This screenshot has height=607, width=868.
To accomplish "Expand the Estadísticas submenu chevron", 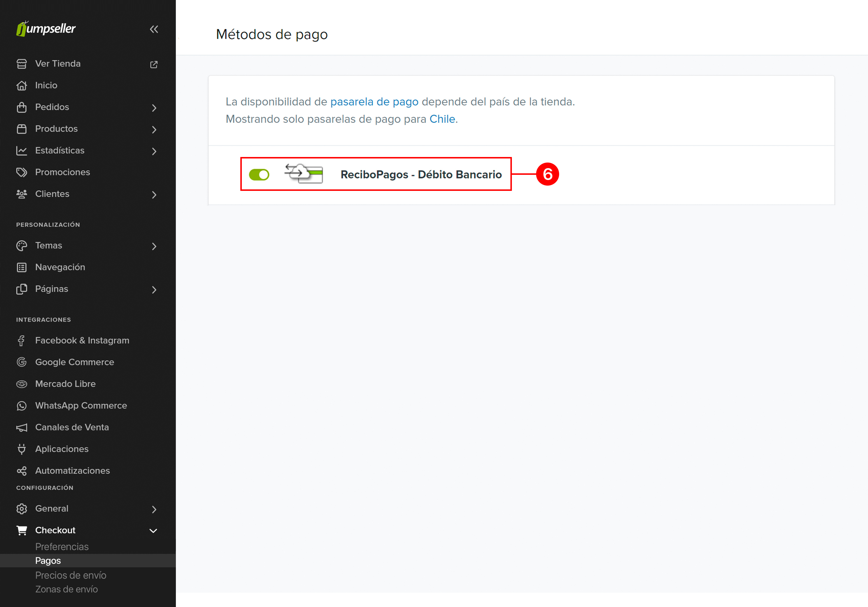I will (154, 151).
